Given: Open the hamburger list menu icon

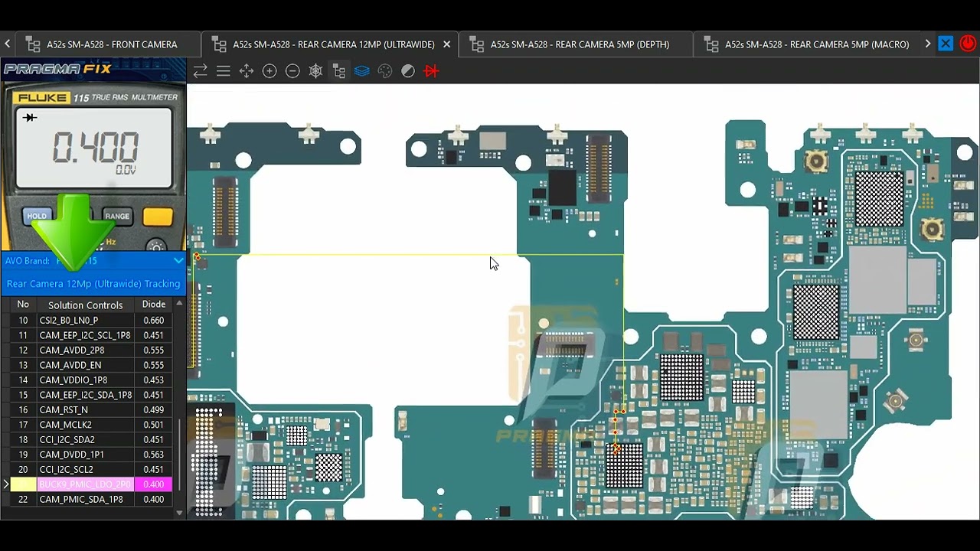Looking at the screenshot, I should click(224, 71).
